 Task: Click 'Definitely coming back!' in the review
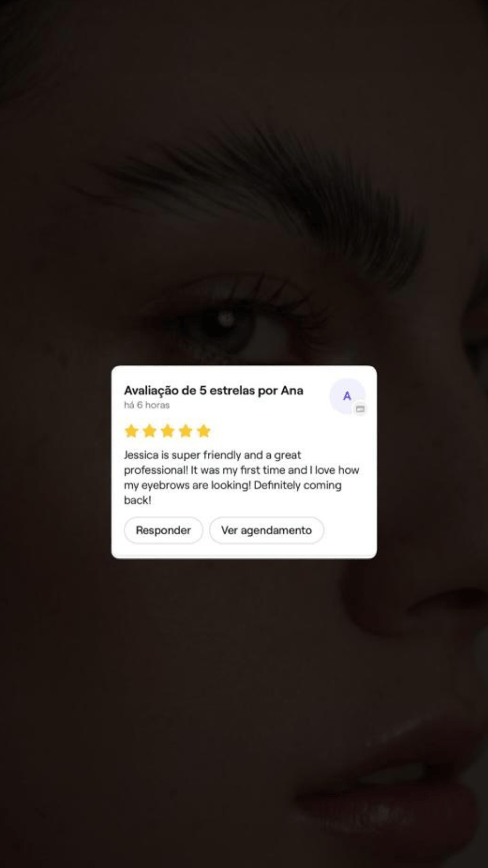[x=233, y=493]
